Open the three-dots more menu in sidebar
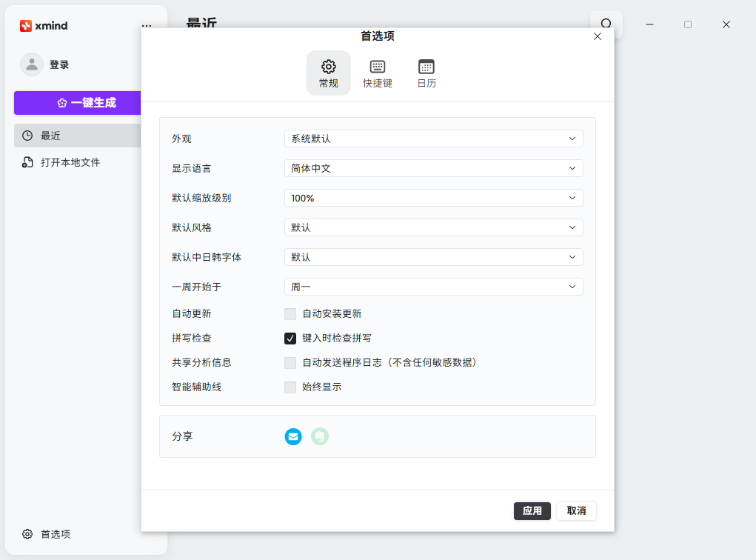The image size is (756, 560). tap(147, 26)
